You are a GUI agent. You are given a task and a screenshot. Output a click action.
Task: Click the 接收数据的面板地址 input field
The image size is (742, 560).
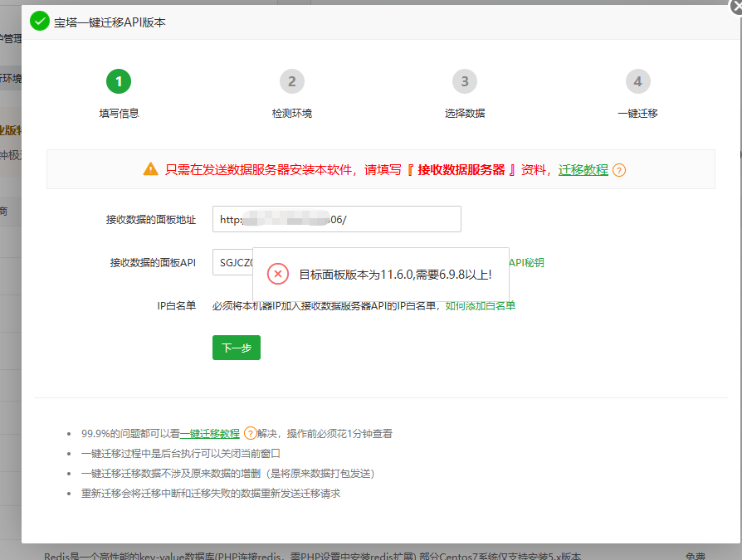click(x=336, y=219)
